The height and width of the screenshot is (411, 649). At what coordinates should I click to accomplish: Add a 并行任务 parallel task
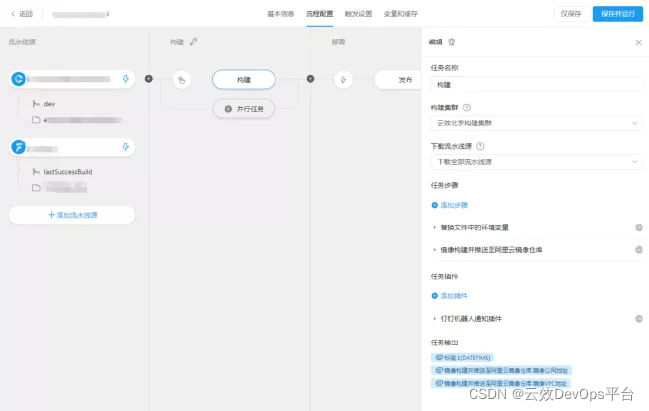(244, 109)
